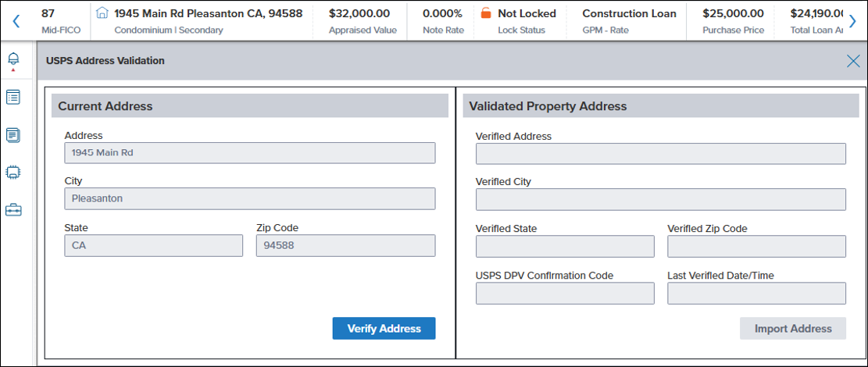
Task: Select the Zip Code field showing 94588
Action: pyautogui.click(x=345, y=246)
